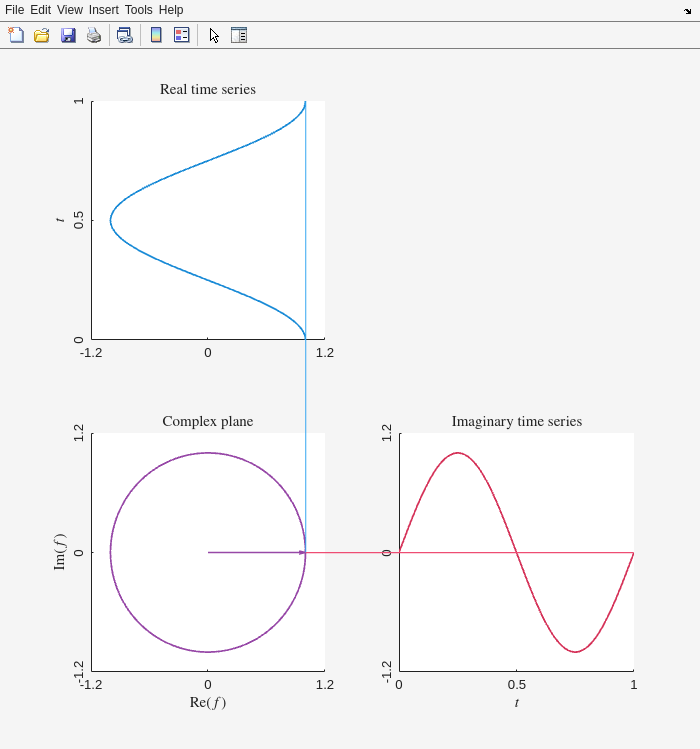Open the Insert menu
700x749 pixels.
tap(103, 10)
